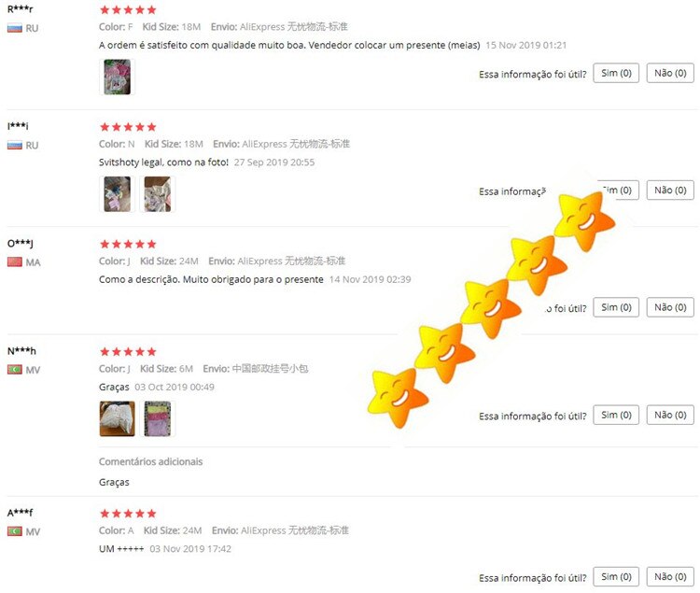Open the photo thumbnail in R***r's review
The image size is (700, 593).
point(117,77)
